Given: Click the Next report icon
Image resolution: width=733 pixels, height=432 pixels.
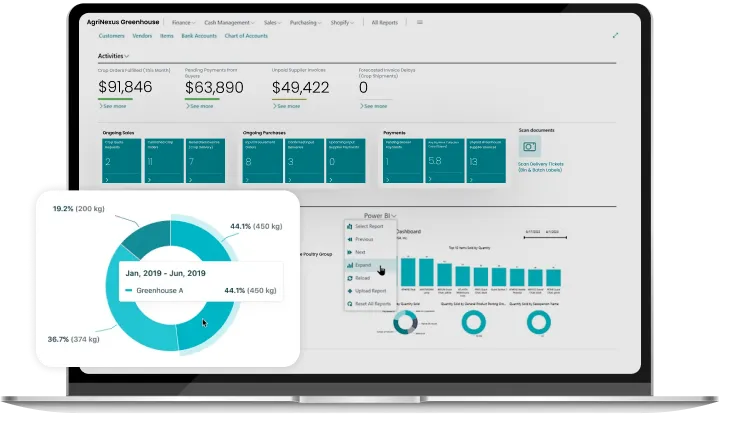Looking at the screenshot, I should [349, 253].
